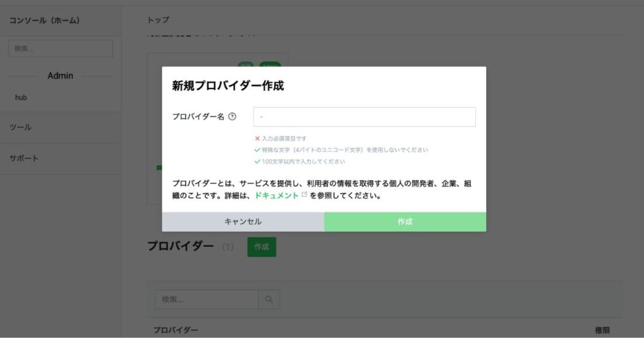
Task: Click the 100文字以内で入力してください validation message
Action: (x=304, y=161)
